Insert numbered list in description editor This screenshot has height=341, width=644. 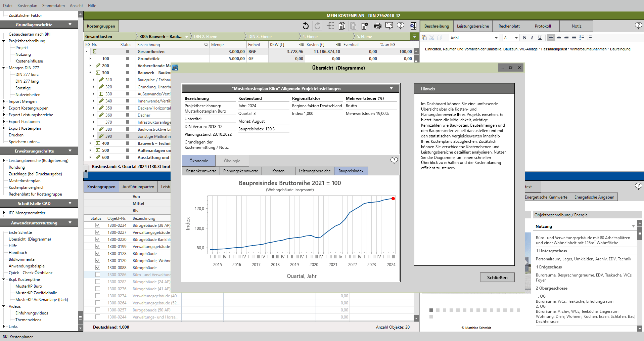[590, 38]
